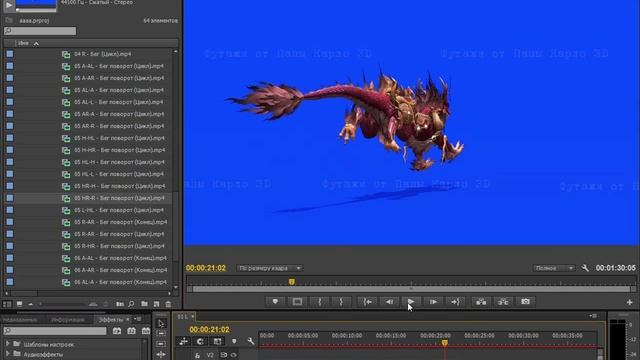
Task: Switch to the '01 L' sequence tab
Action: (x=182, y=317)
